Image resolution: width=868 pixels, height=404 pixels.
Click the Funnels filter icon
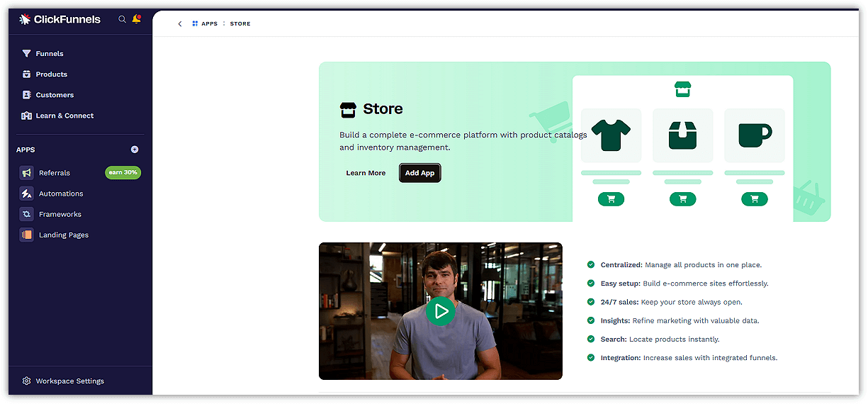point(26,54)
